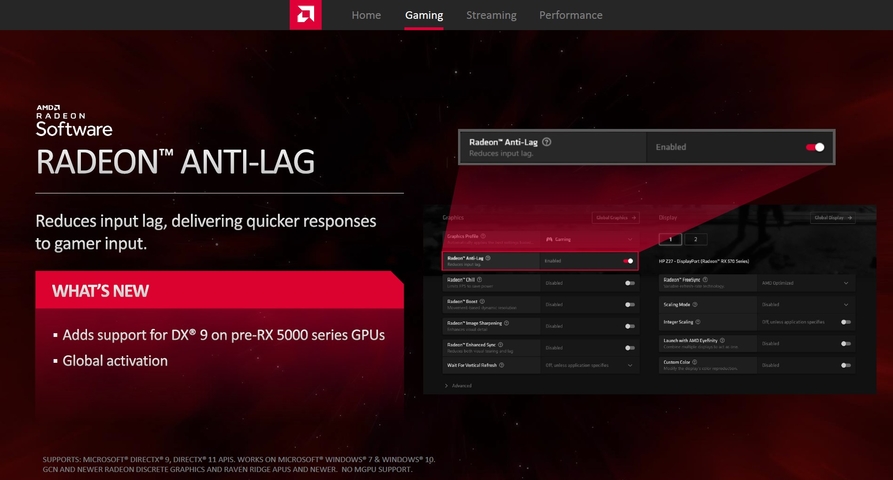Click the AMD logo in the top bar
The height and width of the screenshot is (480, 893).
coord(305,15)
